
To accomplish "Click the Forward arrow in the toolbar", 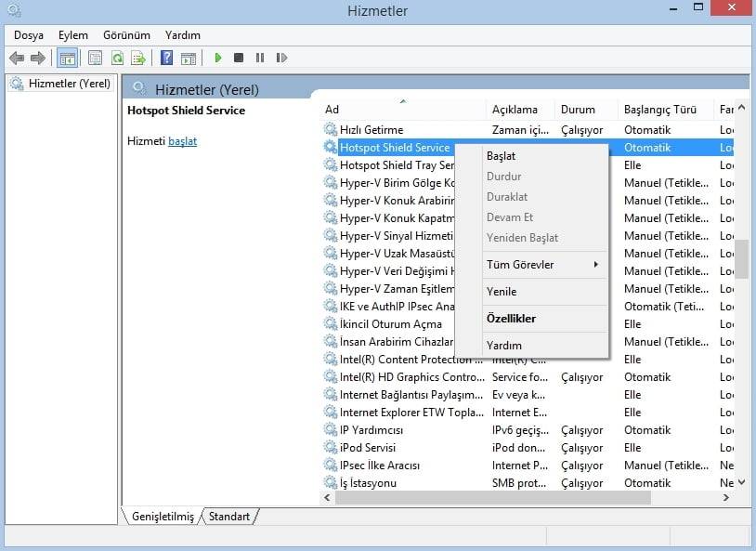I will click(37, 59).
